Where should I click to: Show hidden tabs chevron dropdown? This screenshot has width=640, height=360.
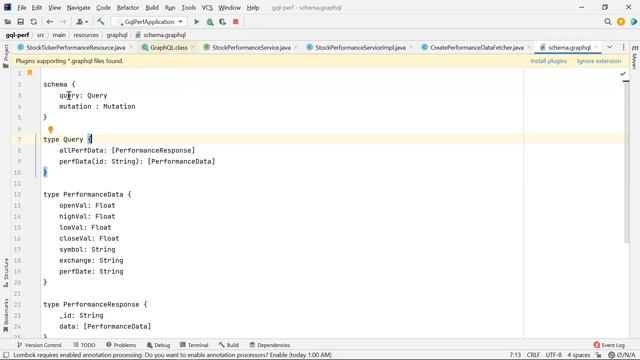point(609,47)
